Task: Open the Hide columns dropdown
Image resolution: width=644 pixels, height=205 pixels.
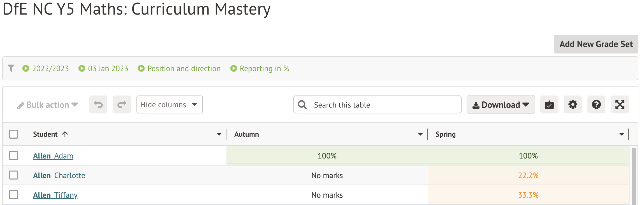Action: pyautogui.click(x=169, y=105)
